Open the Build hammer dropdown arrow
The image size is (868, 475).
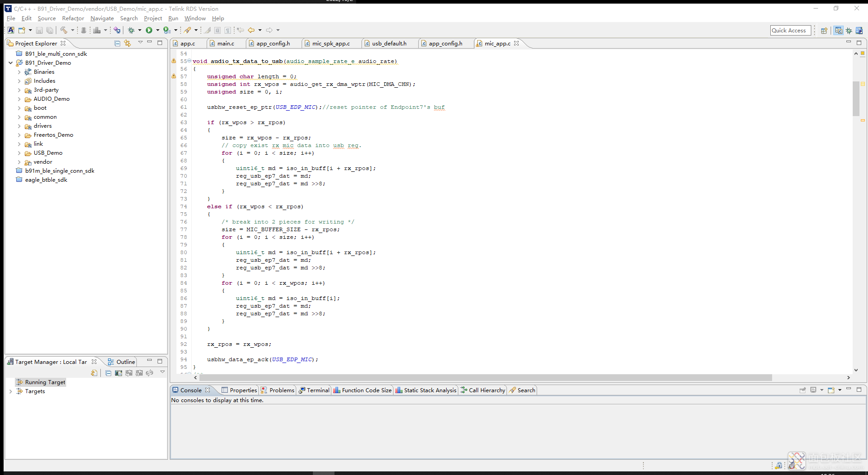pyautogui.click(x=72, y=30)
